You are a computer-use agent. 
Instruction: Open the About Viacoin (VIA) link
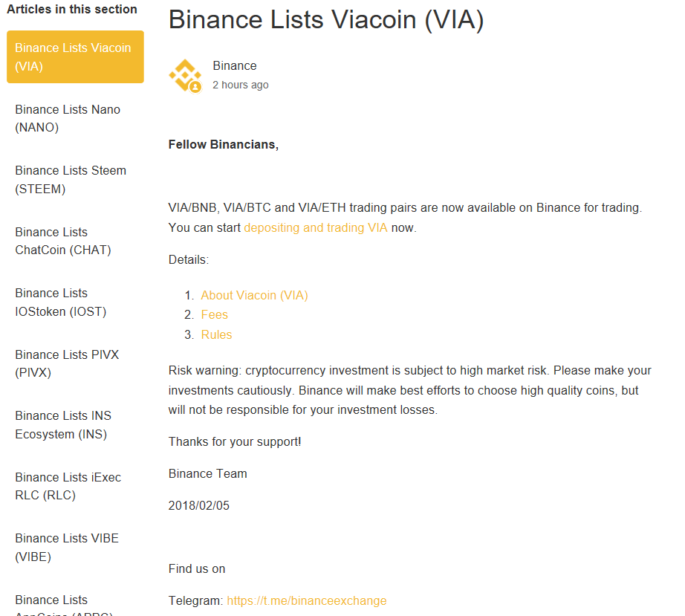[254, 295]
